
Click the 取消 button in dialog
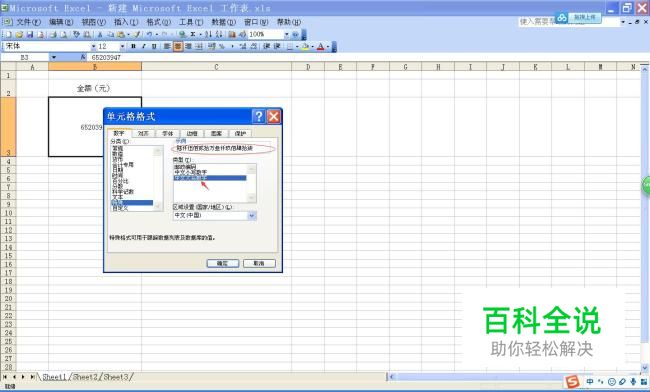[x=259, y=263]
